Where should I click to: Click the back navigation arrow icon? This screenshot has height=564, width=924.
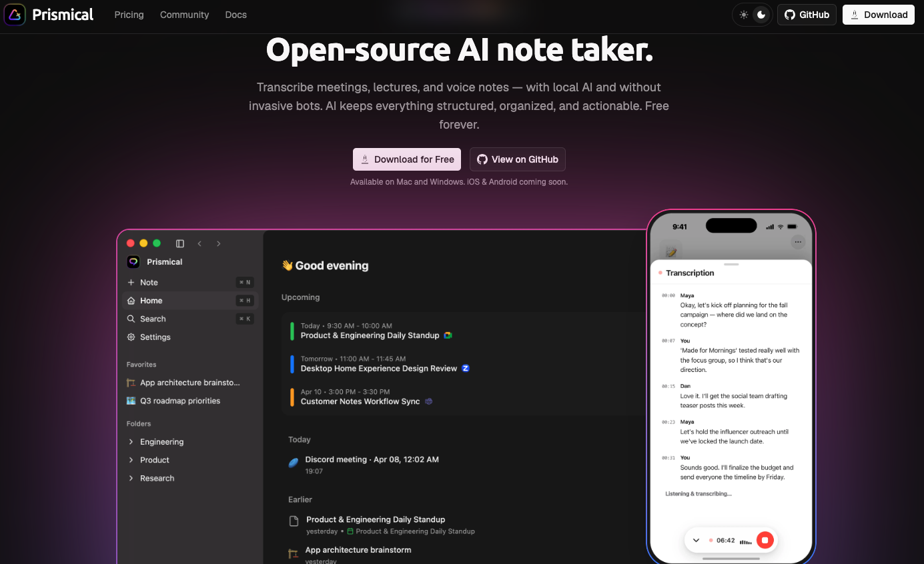point(199,243)
